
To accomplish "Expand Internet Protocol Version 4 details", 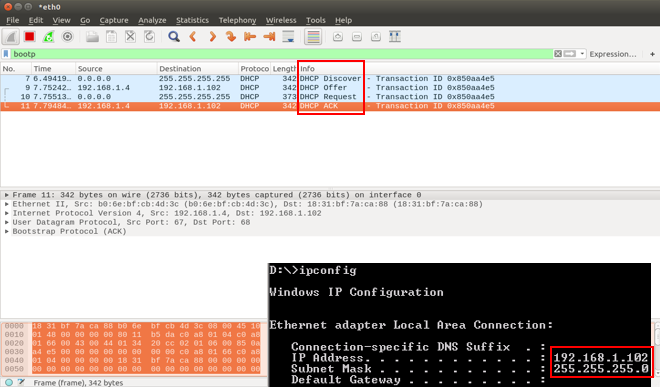I will [x=7, y=213].
